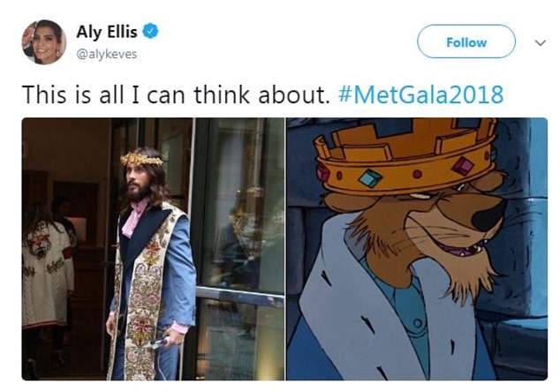Click the red gem on the cartoon crown
Image resolution: width=560 pixels, height=392 pixels.
[462, 165]
